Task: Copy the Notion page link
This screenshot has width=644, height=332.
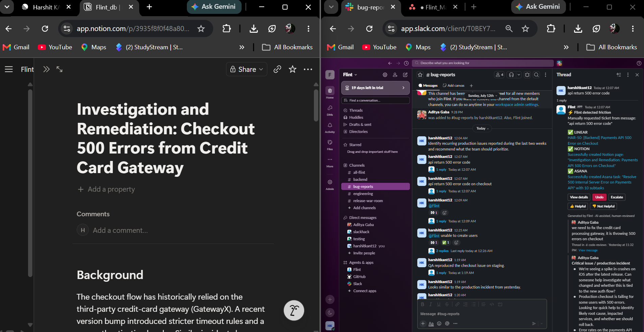Action: point(277,69)
